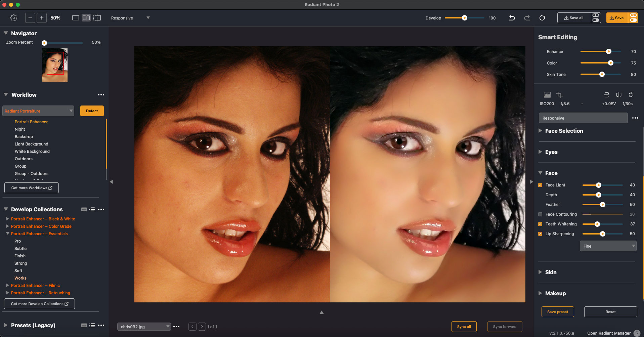Screen dimensions: 644x337
Task: Uncheck the Teeth Whitening checkbox
Action: point(540,224)
